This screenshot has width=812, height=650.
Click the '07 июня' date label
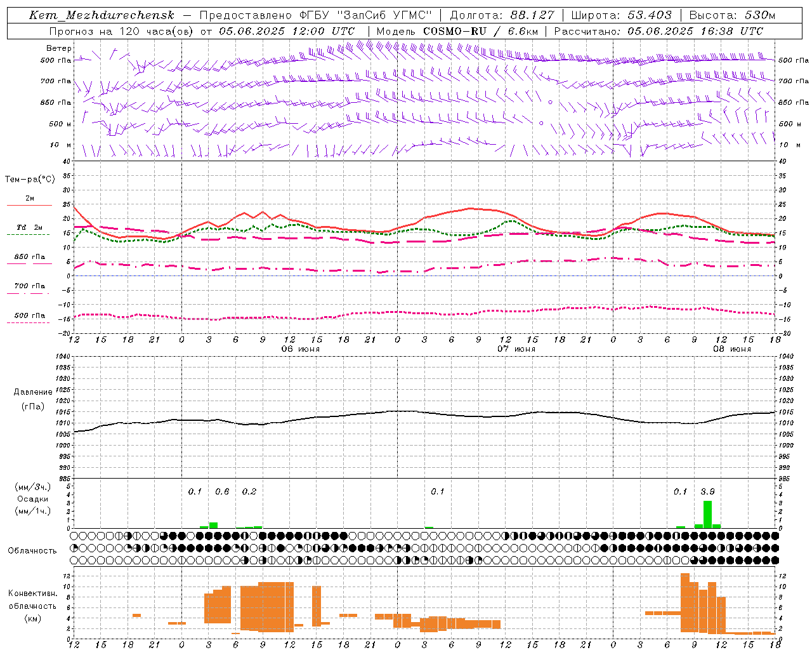(516, 348)
